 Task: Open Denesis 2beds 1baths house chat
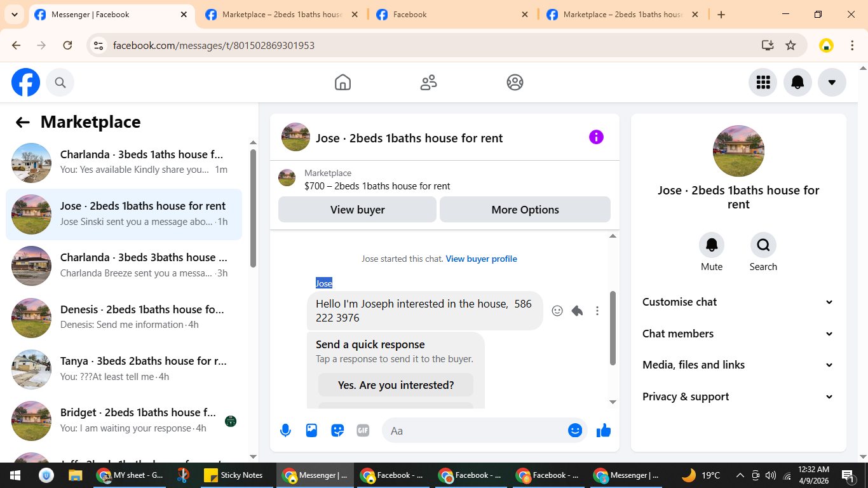pos(124,317)
